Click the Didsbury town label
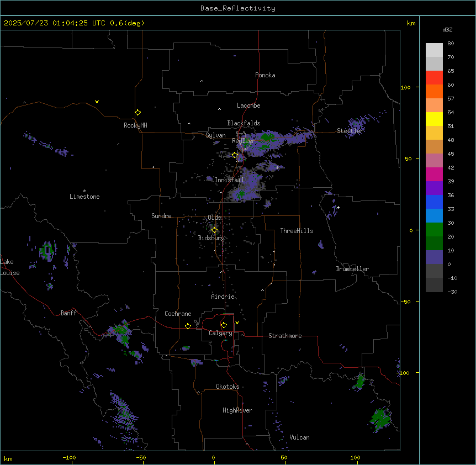This screenshot has height=465, width=476. 211,238
